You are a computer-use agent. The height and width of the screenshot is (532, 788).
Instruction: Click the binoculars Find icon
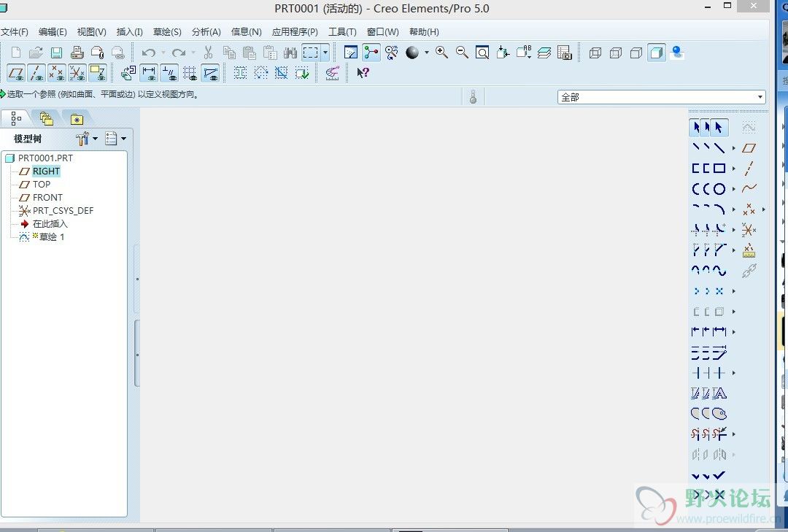point(290,53)
